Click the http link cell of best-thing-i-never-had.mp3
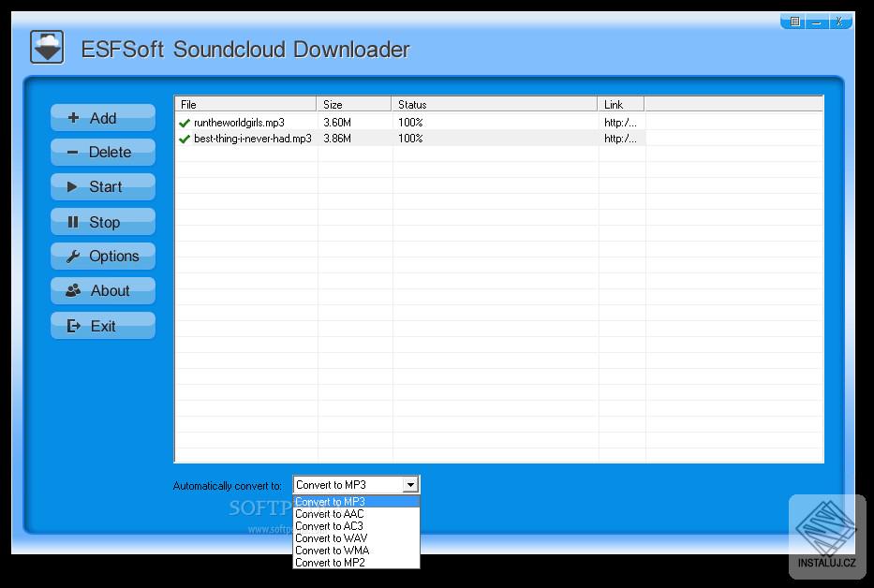This screenshot has height=588, width=874. (x=620, y=139)
